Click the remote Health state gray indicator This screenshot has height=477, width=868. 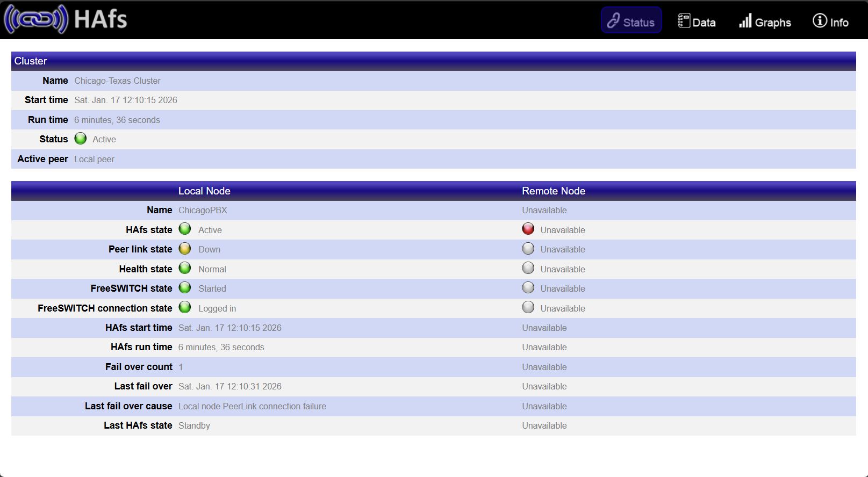528,268
